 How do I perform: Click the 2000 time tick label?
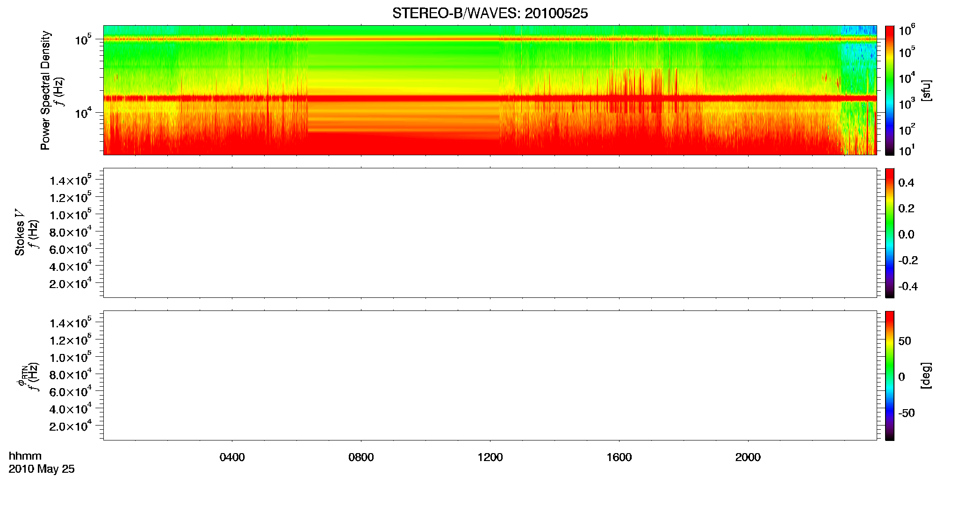748,457
